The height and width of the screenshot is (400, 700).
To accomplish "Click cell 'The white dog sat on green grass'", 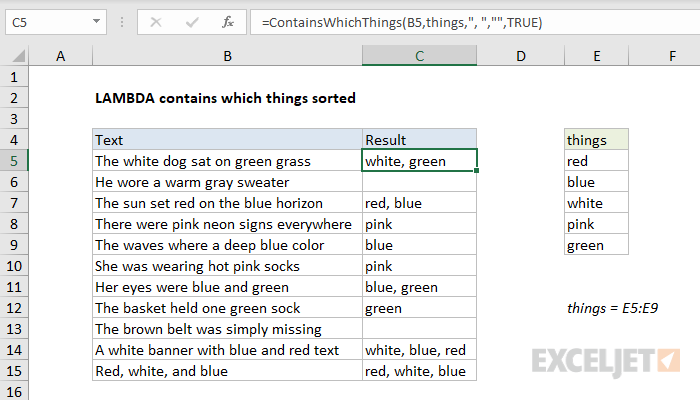I will pyautogui.click(x=227, y=161).
